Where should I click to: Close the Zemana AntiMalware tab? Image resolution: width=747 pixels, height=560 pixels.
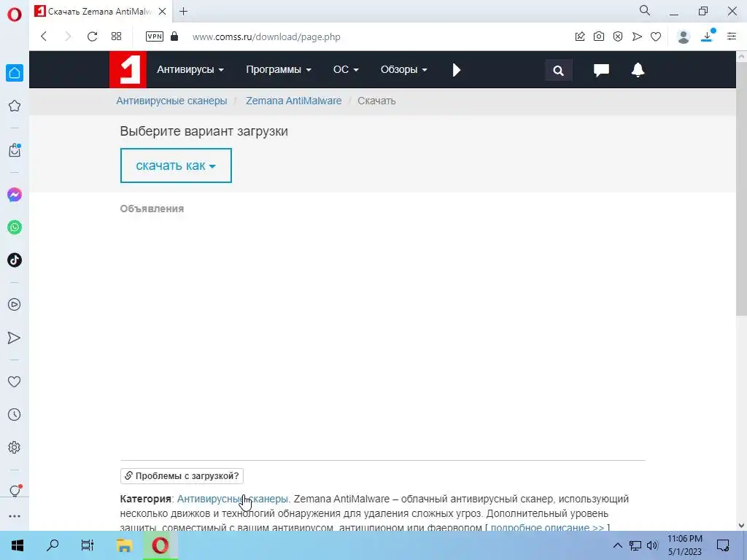pos(162,12)
